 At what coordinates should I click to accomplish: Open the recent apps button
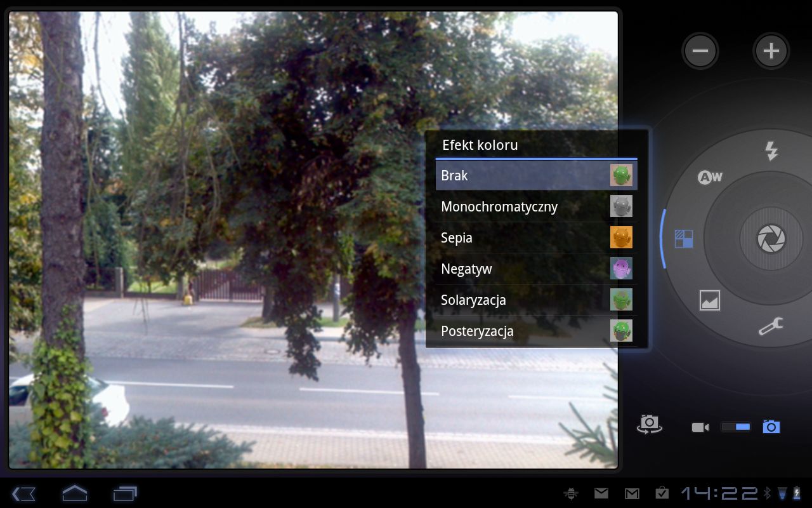[x=125, y=493]
